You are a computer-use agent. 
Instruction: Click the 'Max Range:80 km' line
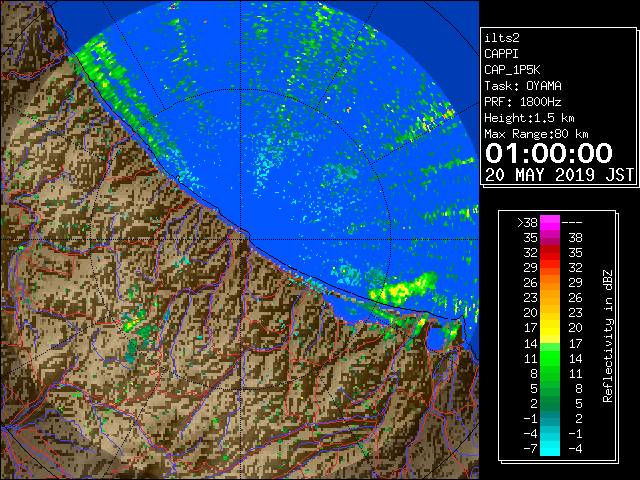tap(536, 134)
